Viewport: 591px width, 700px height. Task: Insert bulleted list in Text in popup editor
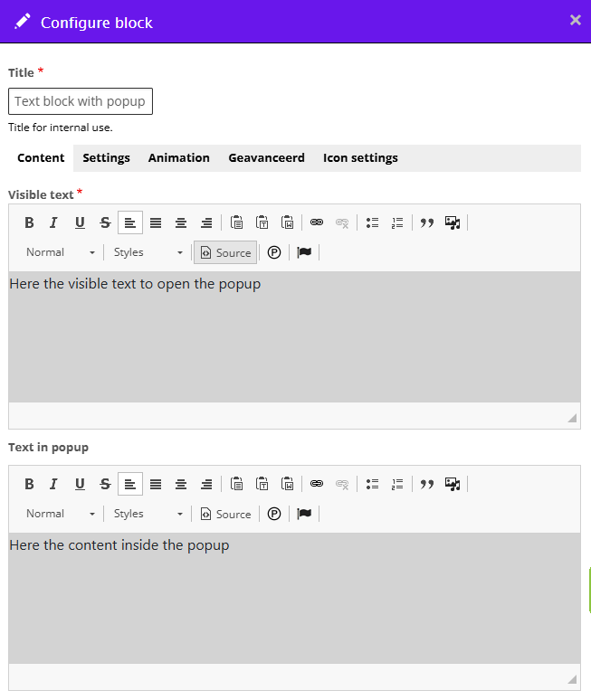coord(372,484)
